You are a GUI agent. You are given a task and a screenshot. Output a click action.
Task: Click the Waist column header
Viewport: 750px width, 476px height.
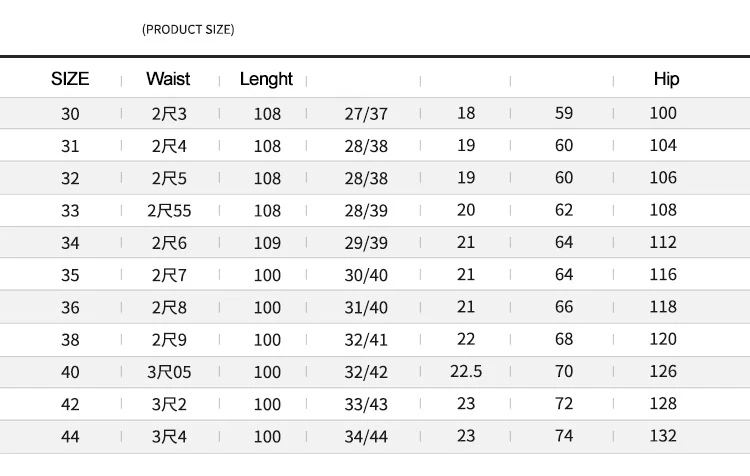point(168,79)
